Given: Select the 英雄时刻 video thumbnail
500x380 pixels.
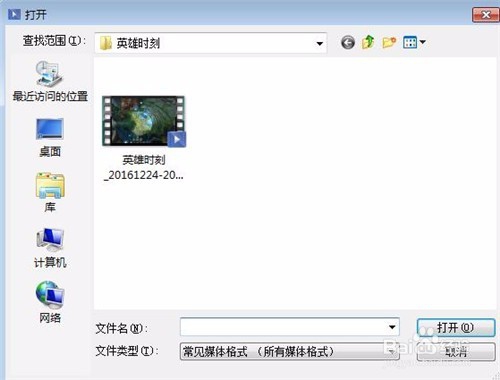Looking at the screenshot, I should [144, 121].
